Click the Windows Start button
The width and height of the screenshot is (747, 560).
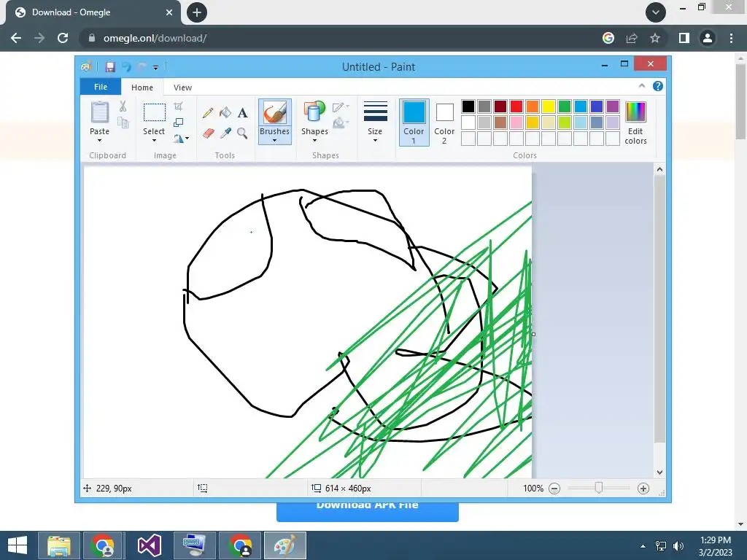coord(18,545)
